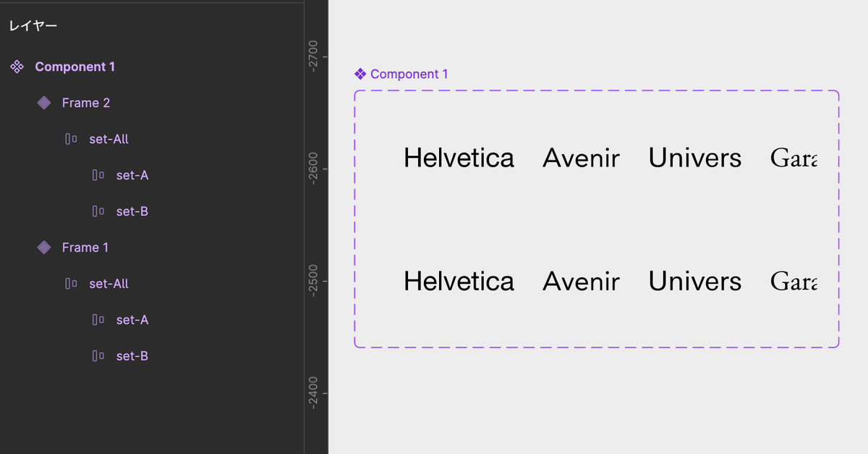Image resolution: width=868 pixels, height=454 pixels.
Task: Click the top row Avenir text on canvas
Action: point(581,158)
